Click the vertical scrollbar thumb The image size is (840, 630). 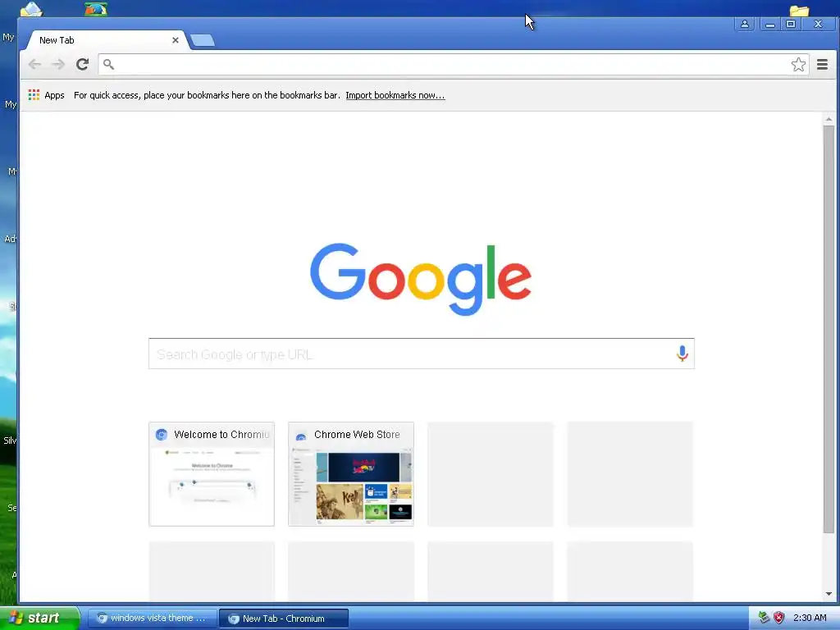829,330
